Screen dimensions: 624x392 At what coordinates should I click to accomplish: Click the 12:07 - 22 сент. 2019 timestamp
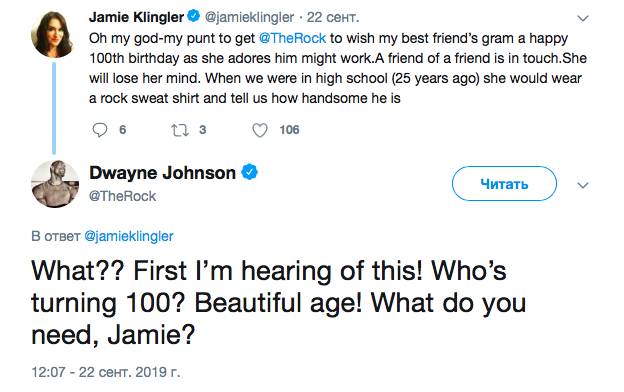[x=105, y=372]
